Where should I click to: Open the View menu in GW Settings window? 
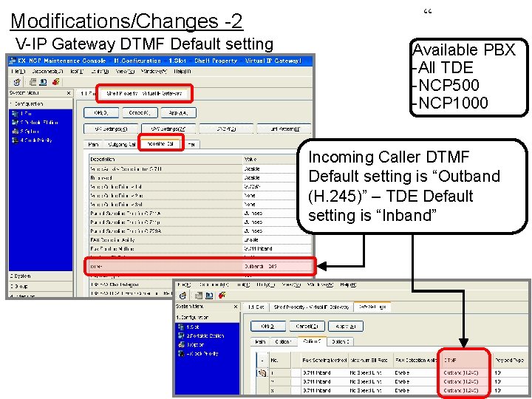[x=291, y=284]
